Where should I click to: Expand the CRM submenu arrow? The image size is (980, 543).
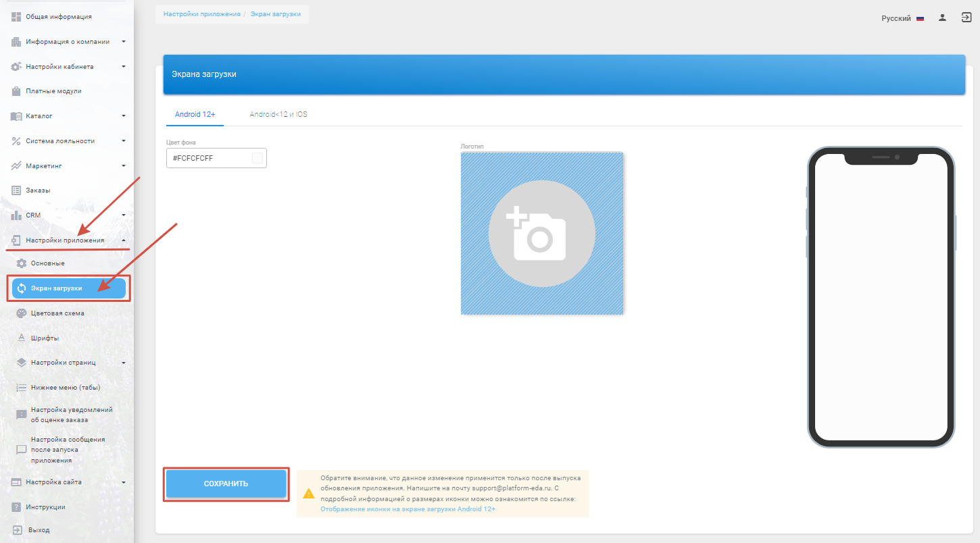click(x=124, y=215)
